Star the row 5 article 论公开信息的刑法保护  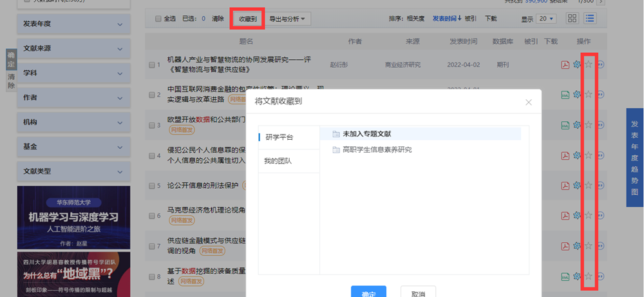pos(588,186)
